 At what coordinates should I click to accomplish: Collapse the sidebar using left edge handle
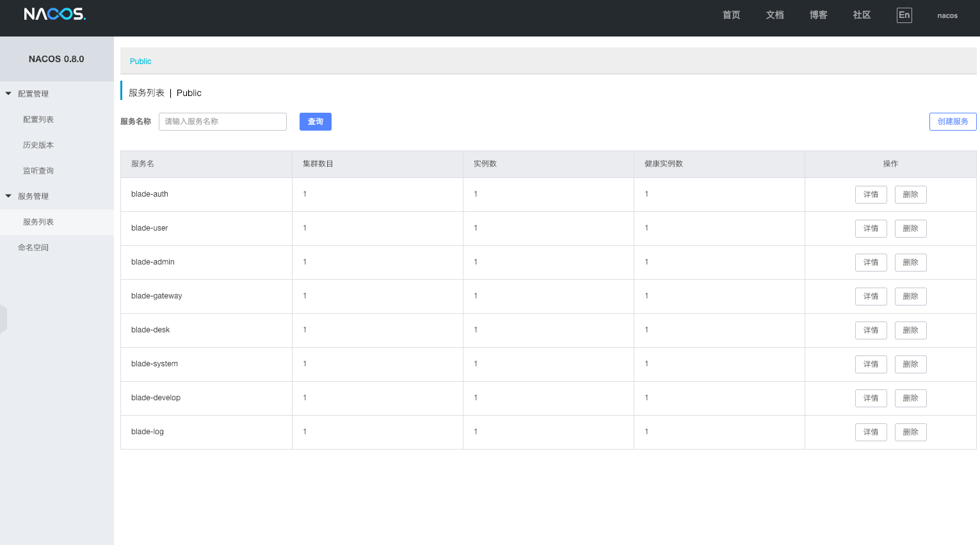[3, 319]
